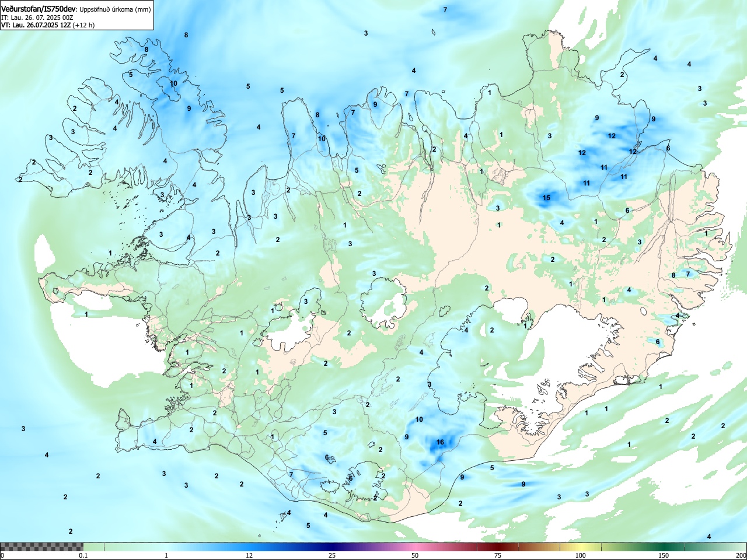Click the '25' label on the color scale
This screenshot has width=747, height=560.
tap(332, 555)
